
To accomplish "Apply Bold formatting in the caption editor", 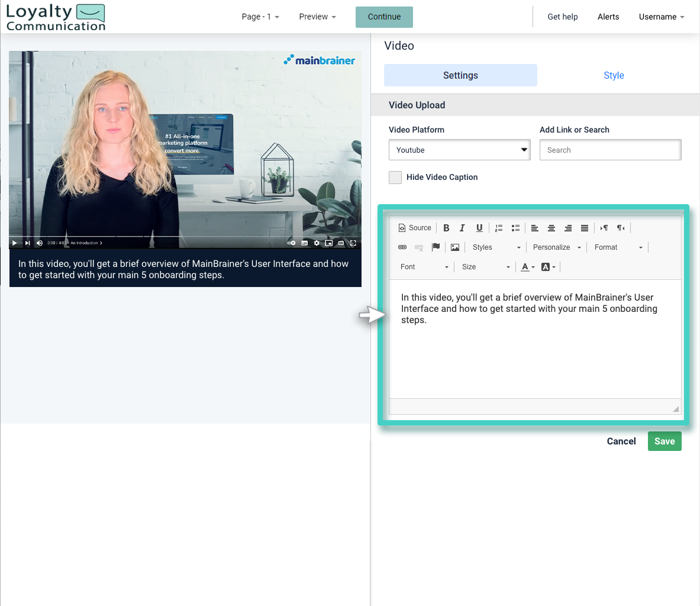I will click(x=446, y=227).
